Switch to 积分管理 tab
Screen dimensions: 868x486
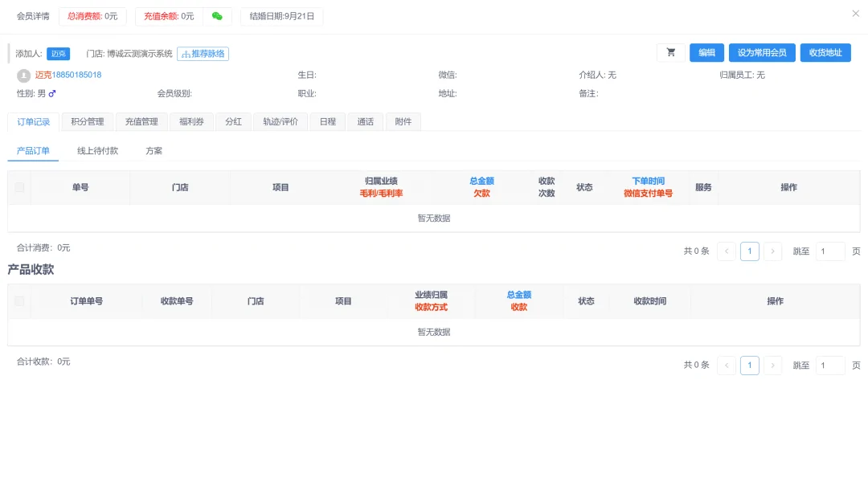[x=88, y=122]
